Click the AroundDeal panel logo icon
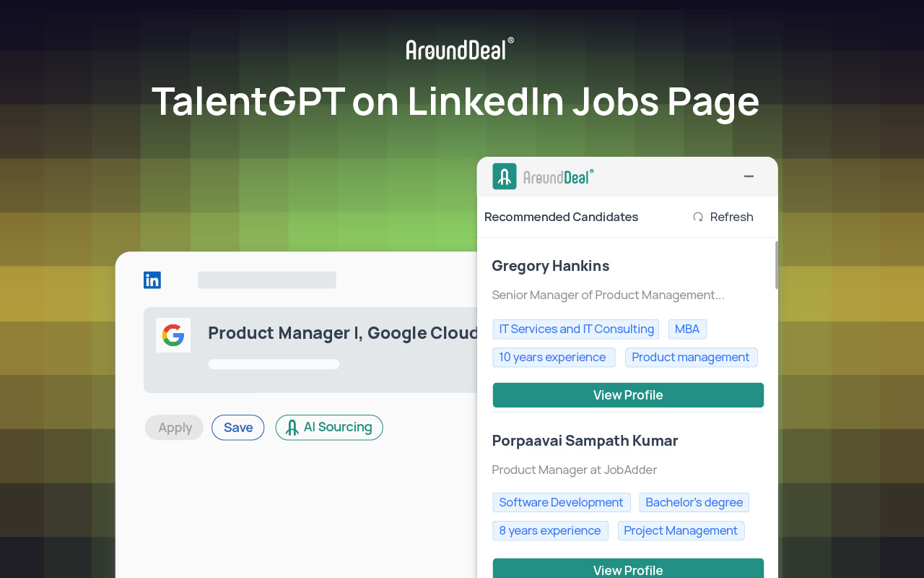Viewport: 924px width, 578px height. [505, 176]
